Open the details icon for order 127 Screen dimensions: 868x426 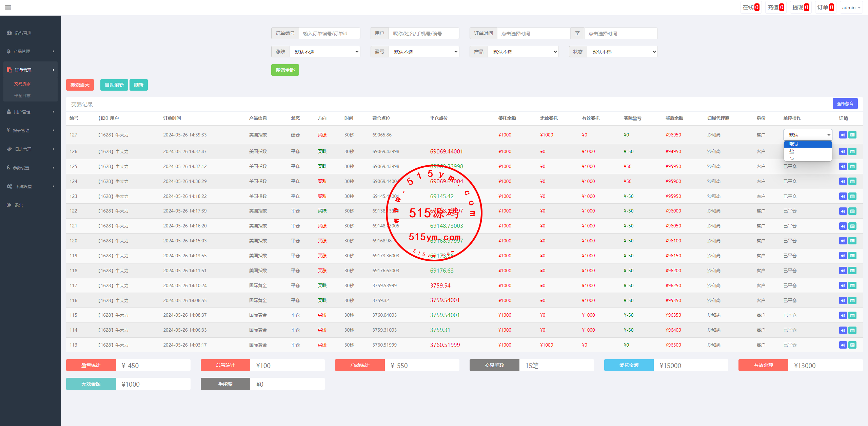tap(852, 135)
